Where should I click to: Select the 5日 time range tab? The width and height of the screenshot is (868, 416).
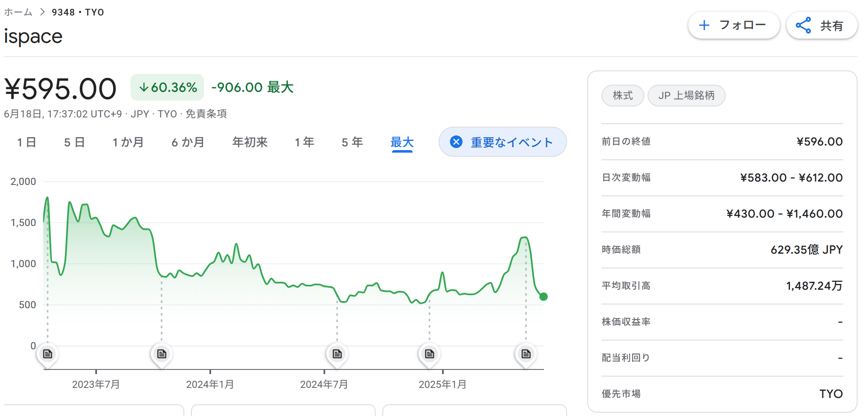(x=74, y=142)
